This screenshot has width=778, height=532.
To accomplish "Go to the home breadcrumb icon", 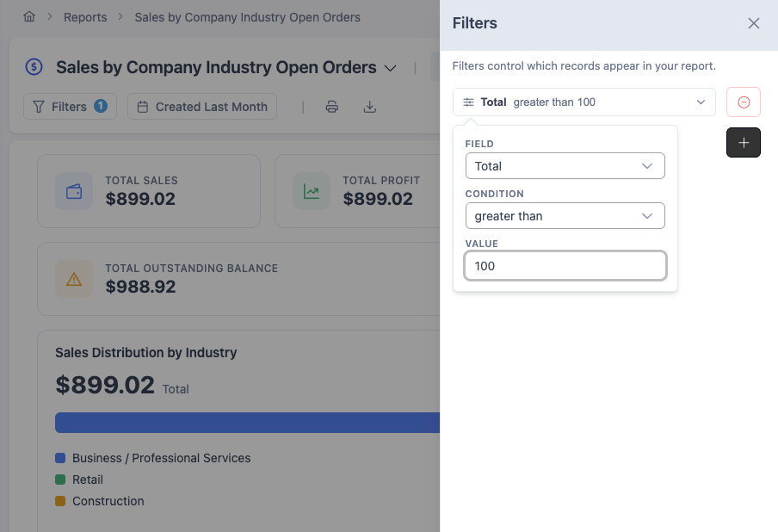I will tap(29, 17).
